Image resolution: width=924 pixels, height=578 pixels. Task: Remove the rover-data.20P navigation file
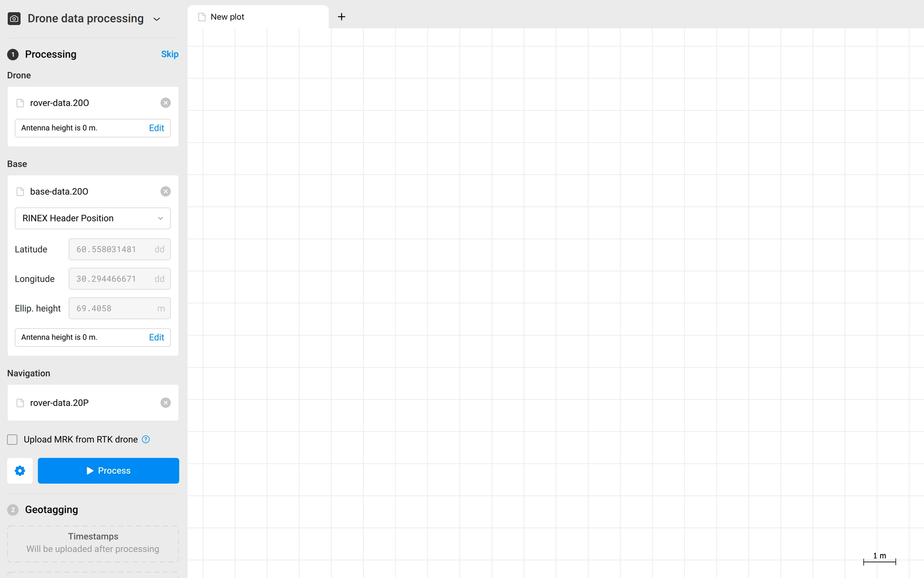(165, 403)
